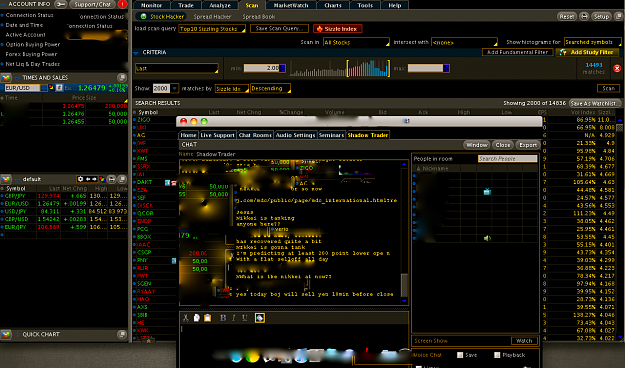Open the Chat Rooms tab in chat window

coord(255,135)
